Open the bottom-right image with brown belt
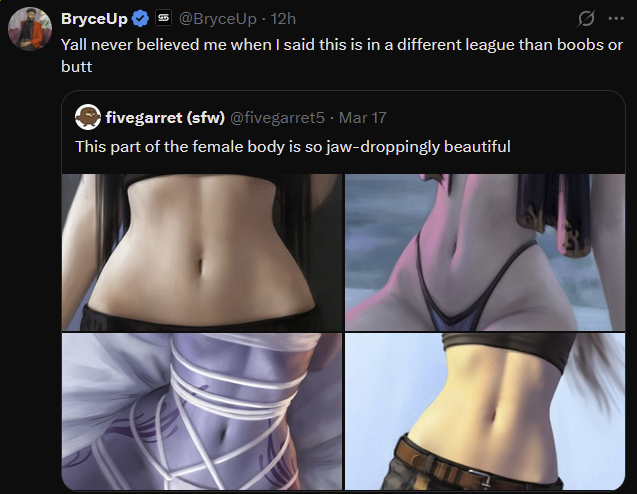The image size is (637, 494). tap(485, 412)
